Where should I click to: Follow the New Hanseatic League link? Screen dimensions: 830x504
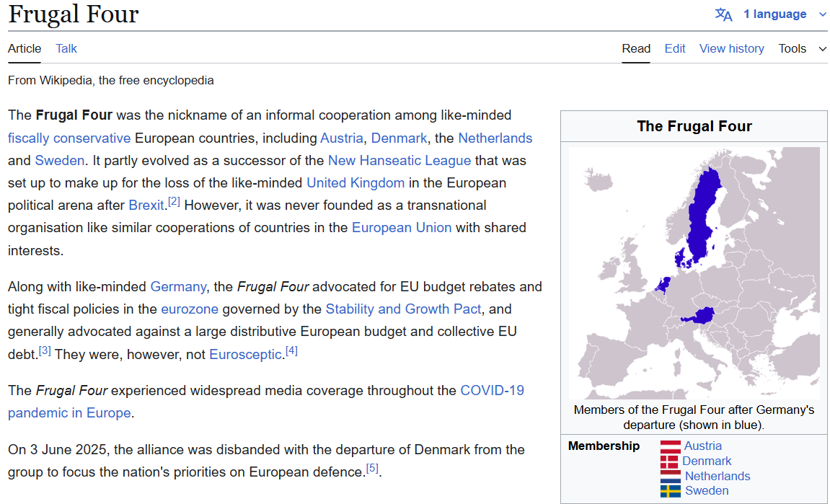click(x=399, y=160)
